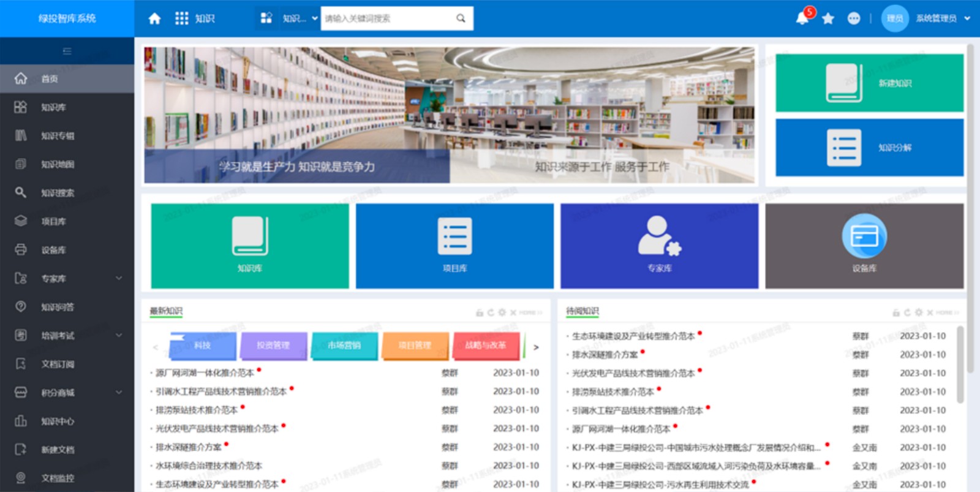980x492 pixels.
Task: Click the refresh icon in 最新知识 panel
Action: point(490,312)
